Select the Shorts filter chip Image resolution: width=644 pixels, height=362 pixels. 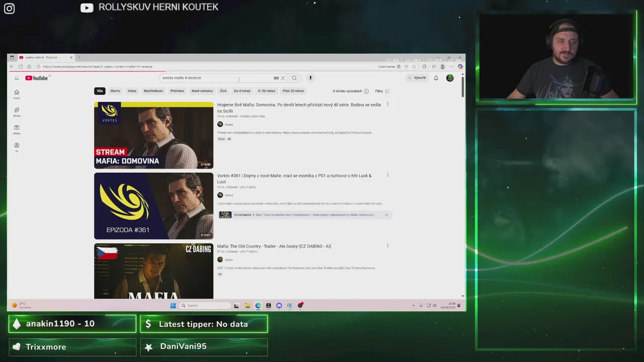tap(115, 91)
